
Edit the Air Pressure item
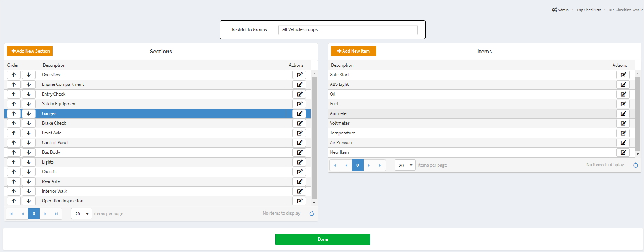pyautogui.click(x=623, y=143)
